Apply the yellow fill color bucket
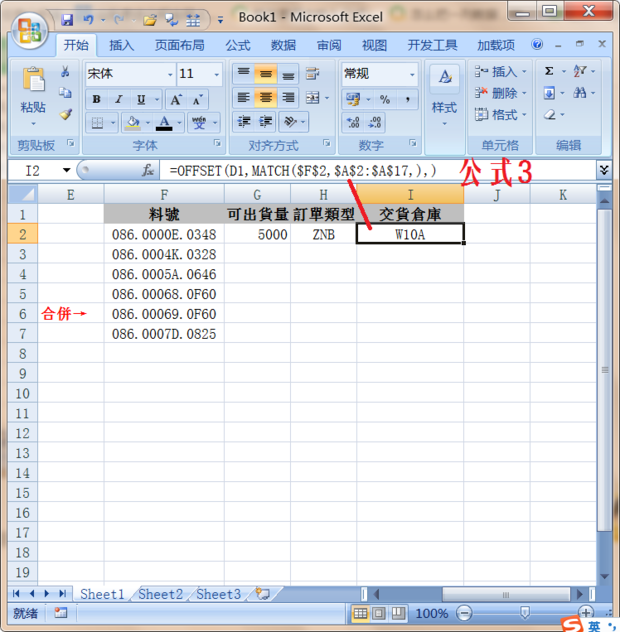This screenshot has width=620, height=632. pyautogui.click(x=133, y=123)
